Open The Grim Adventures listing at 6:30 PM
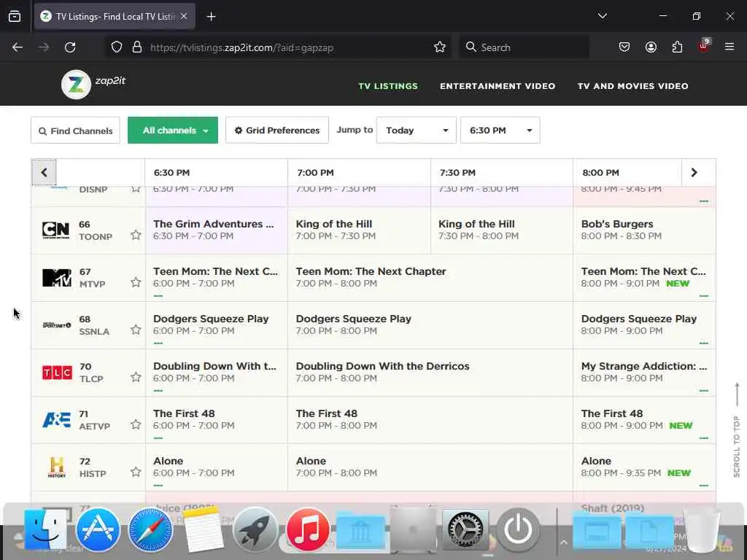Screen dimensions: 747x560 pyautogui.click(x=216, y=230)
